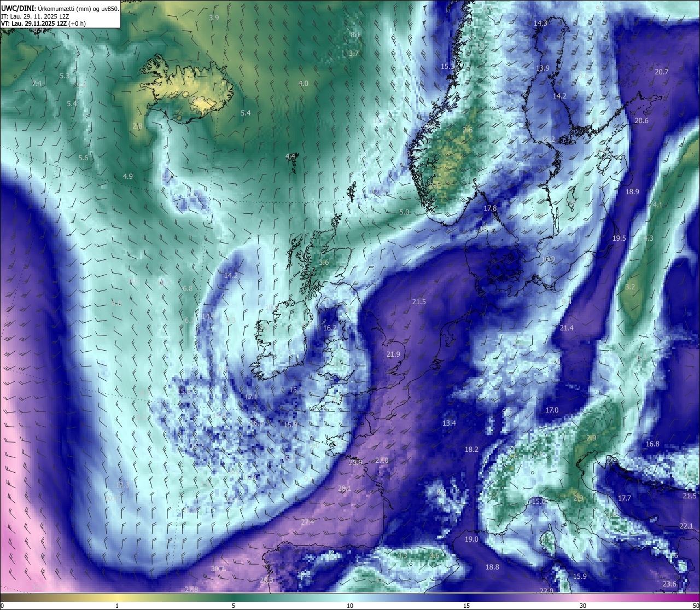Click the 15.3 value off the Norwegian coast
This screenshot has height=610, width=700.
[x=447, y=66]
